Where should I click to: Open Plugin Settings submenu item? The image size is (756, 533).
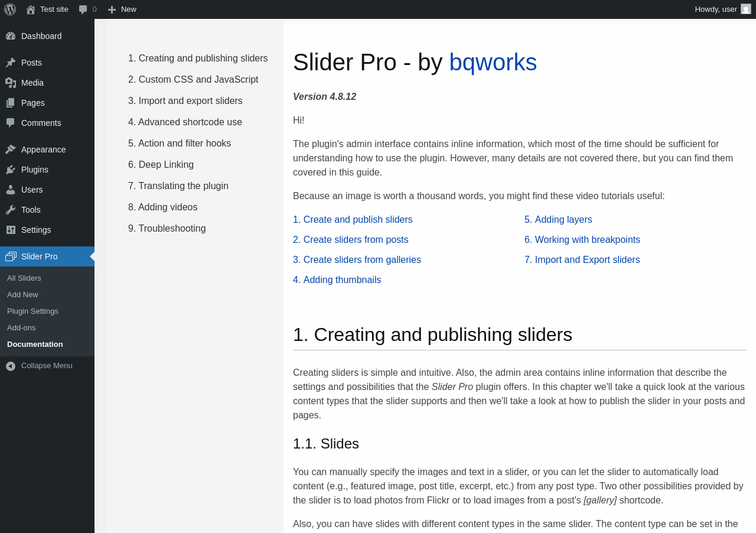pyautogui.click(x=32, y=311)
